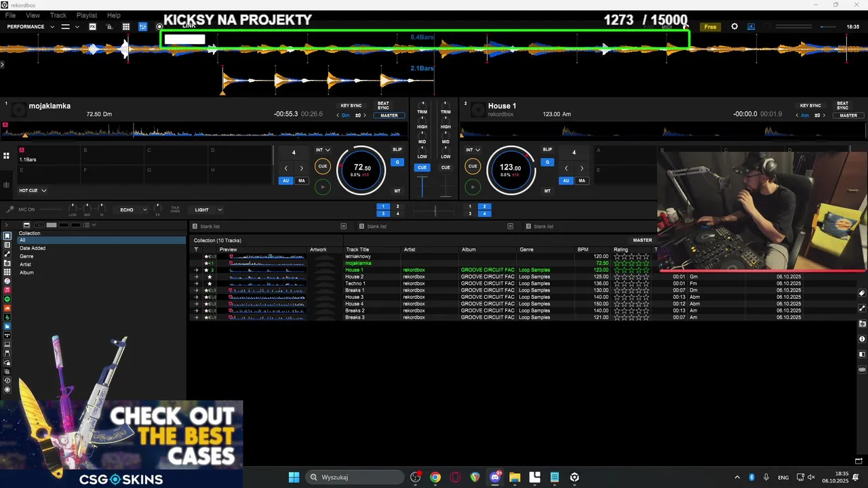Halve the loop length on deck 1
This screenshot has height=488, width=868.
(x=285, y=168)
